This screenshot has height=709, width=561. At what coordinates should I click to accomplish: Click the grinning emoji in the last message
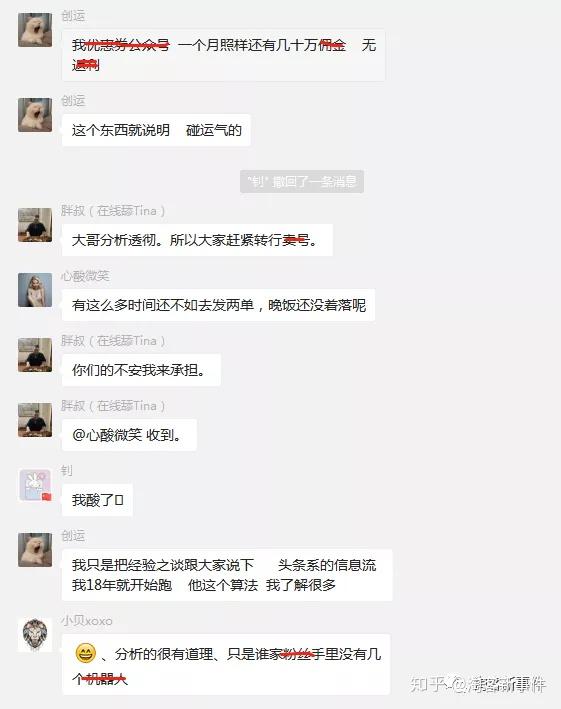coord(85,653)
